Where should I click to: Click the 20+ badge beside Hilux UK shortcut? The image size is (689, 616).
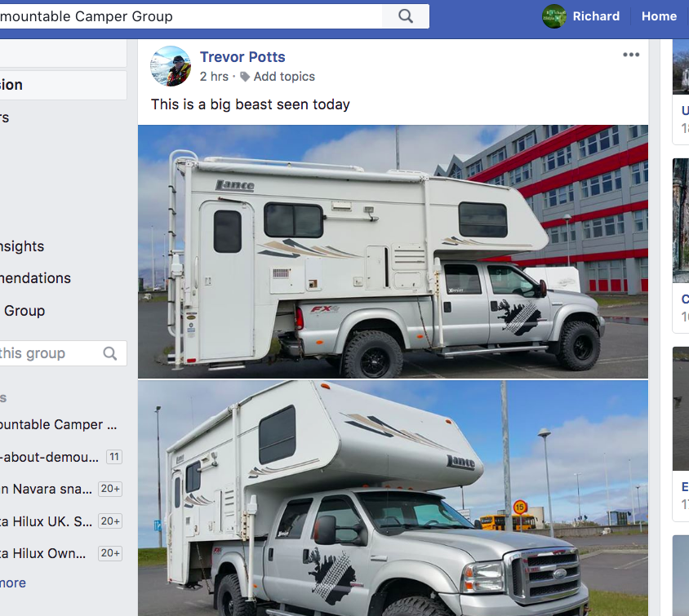[x=110, y=521]
